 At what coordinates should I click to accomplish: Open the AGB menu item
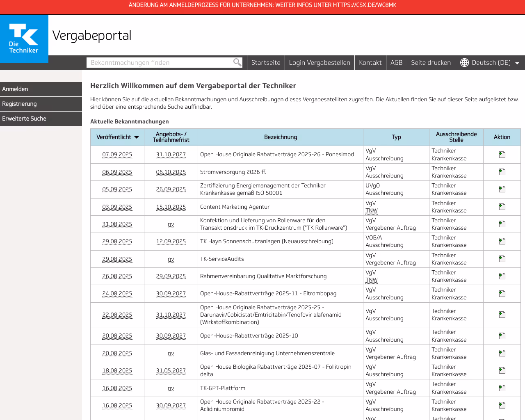click(397, 62)
